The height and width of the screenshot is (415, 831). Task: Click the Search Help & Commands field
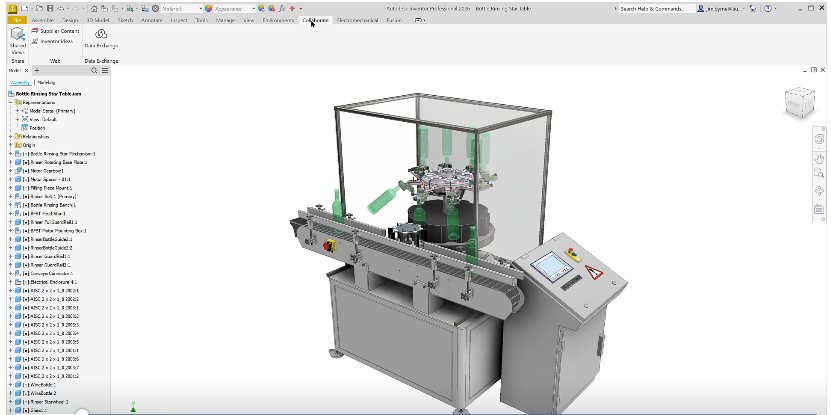pyautogui.click(x=654, y=8)
